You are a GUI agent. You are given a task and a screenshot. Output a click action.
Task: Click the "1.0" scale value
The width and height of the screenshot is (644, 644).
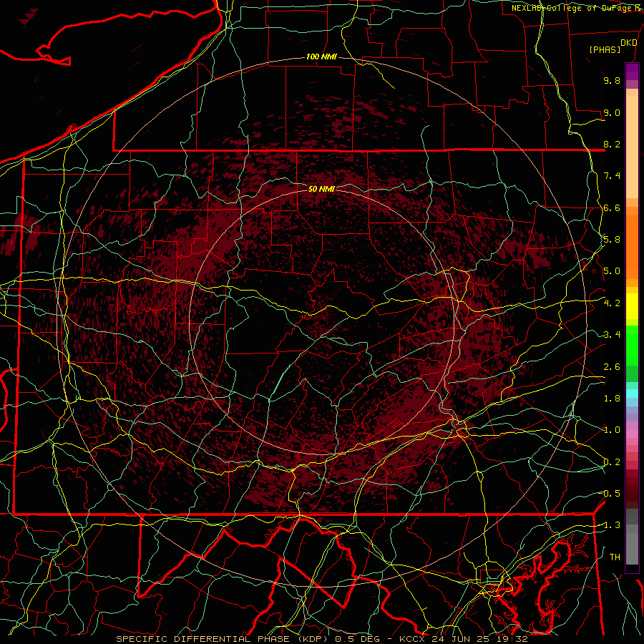(612, 430)
